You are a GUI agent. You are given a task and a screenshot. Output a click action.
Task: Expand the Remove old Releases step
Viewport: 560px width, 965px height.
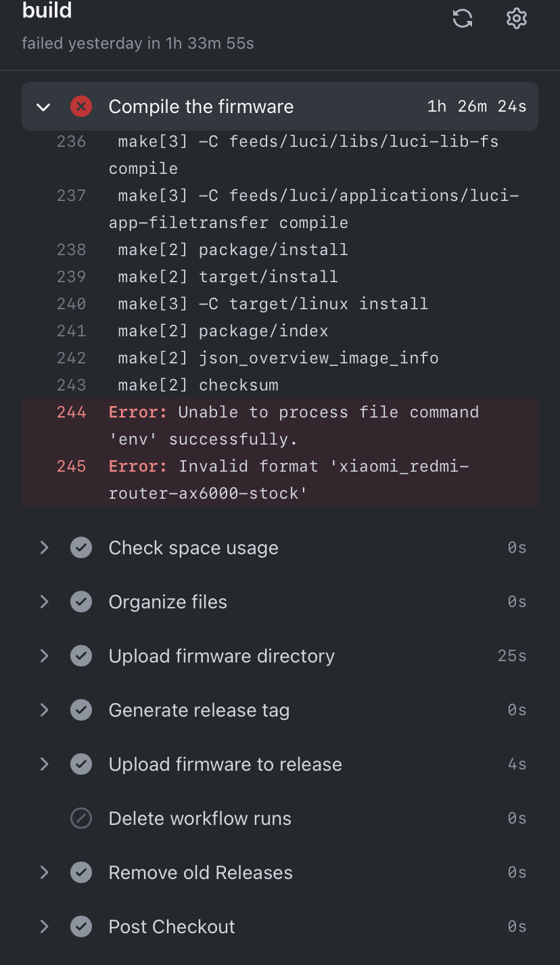[x=43, y=872]
